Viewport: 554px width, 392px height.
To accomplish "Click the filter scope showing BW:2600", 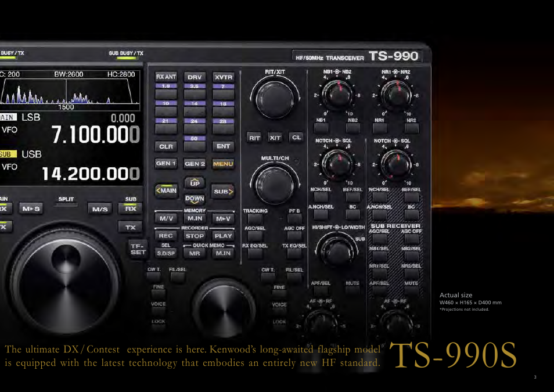I will 70,91.
